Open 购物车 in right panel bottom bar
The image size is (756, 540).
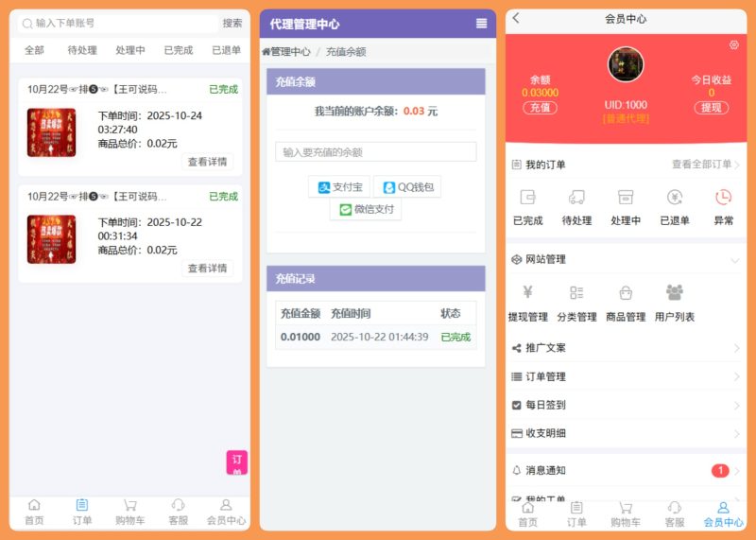[x=626, y=514]
